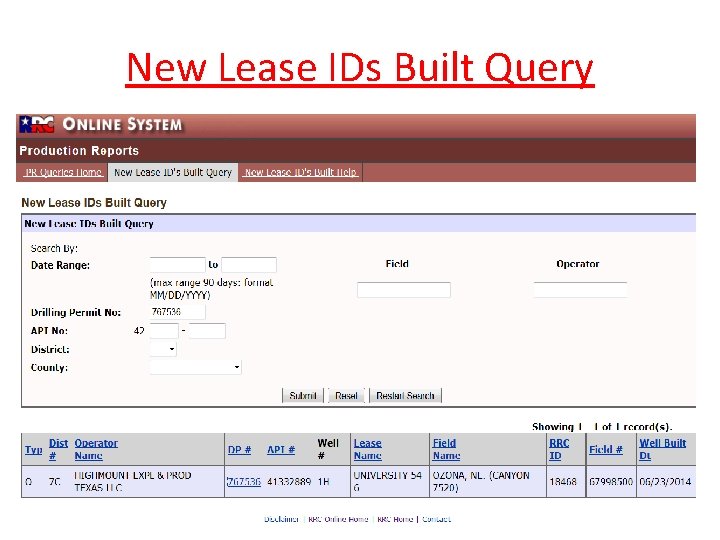Select the API number 41332889 cell
The width and height of the screenshot is (720, 540).
click(x=289, y=482)
